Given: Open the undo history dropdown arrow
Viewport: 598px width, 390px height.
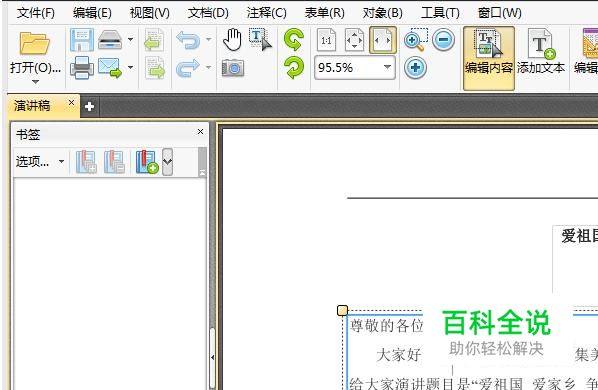Looking at the screenshot, I should click(x=208, y=39).
